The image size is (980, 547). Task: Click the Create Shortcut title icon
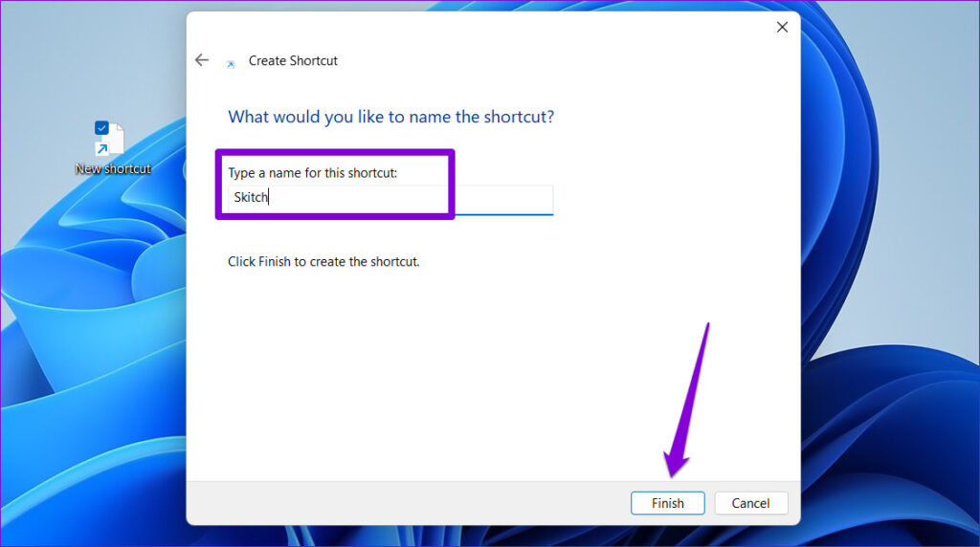(x=231, y=64)
